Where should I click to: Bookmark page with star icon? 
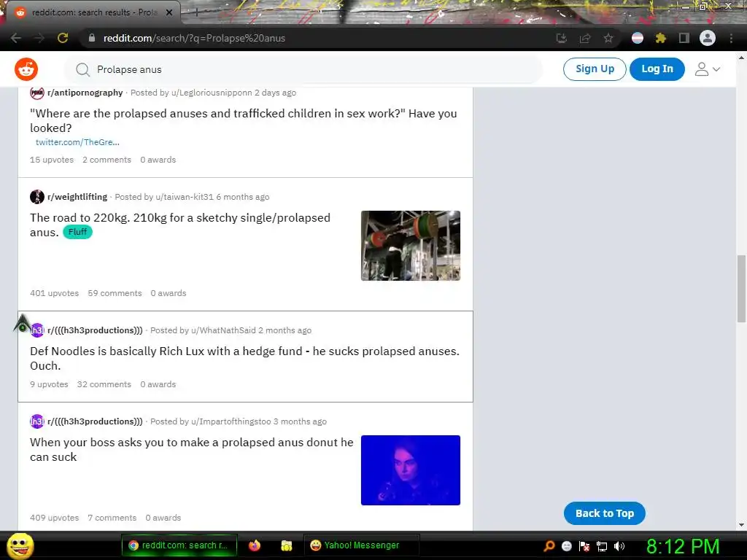coord(608,38)
